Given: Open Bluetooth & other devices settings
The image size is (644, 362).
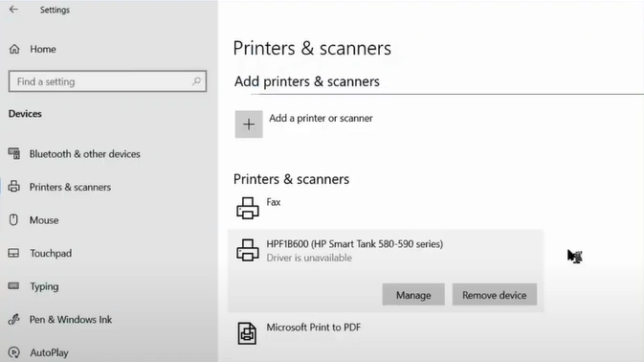Looking at the screenshot, I should [x=84, y=154].
